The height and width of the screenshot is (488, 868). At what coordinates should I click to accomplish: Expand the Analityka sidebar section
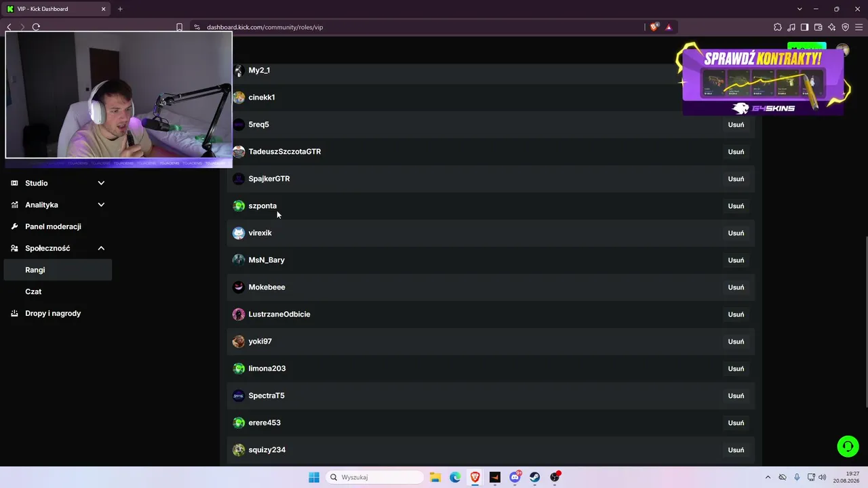pyautogui.click(x=58, y=205)
